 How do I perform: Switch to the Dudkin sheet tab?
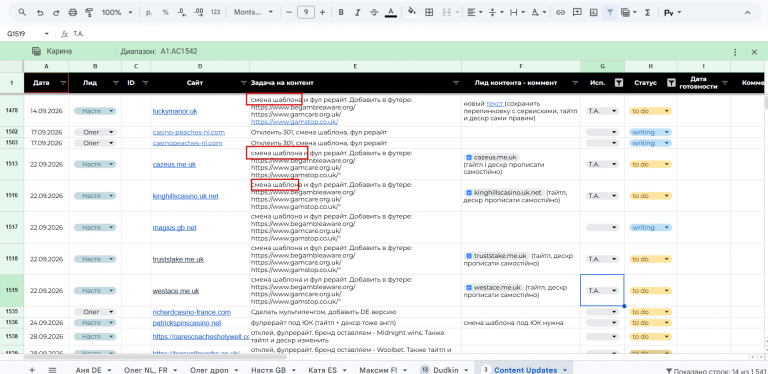pyautogui.click(x=445, y=370)
